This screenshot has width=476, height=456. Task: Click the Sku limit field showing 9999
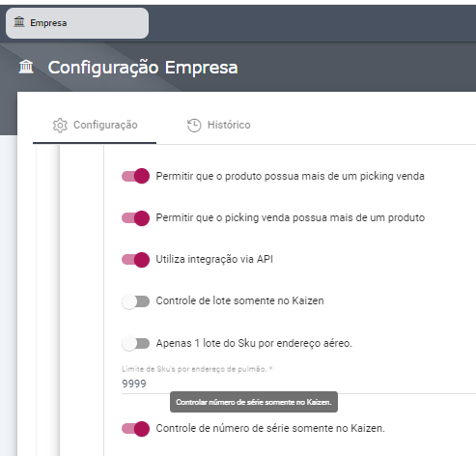pyautogui.click(x=298, y=384)
